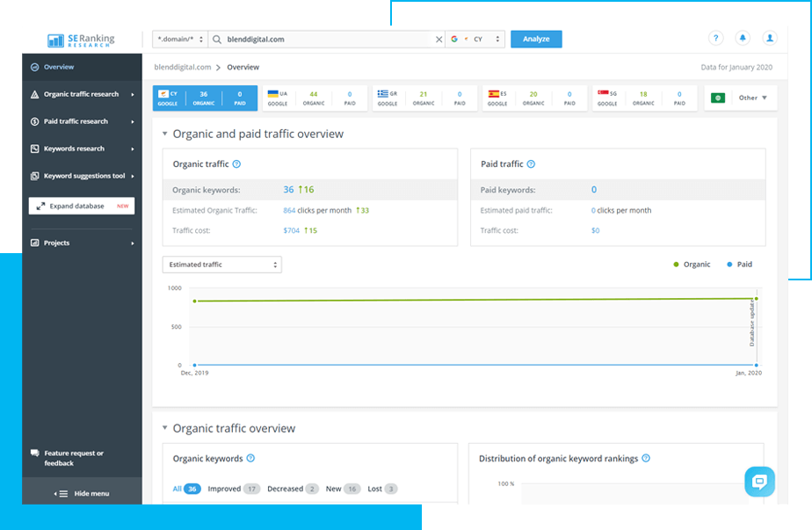Viewport: 812px width, 530px height.
Task: Expand Organic traffic research submenu arrow
Action: tap(133, 94)
